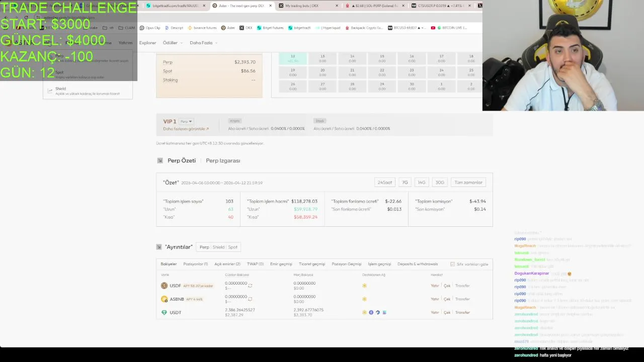Open the Opus Clip bookmark
The width and height of the screenshot is (644, 362).
[150, 28]
